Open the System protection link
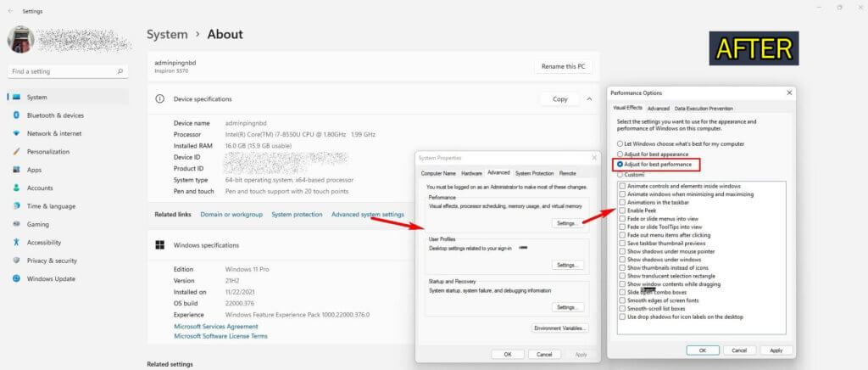 (297, 215)
